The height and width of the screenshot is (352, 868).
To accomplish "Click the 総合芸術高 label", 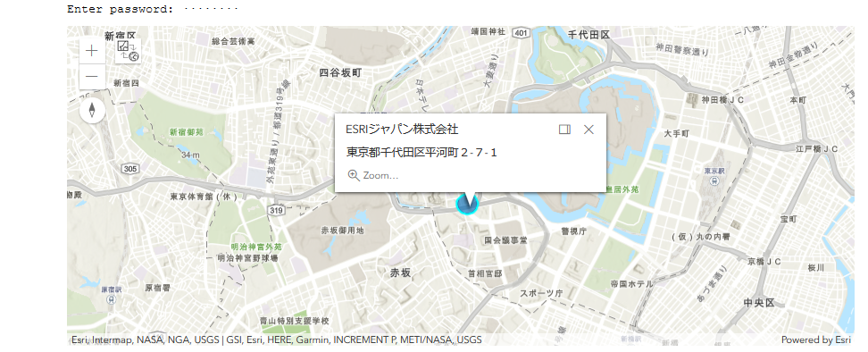I will tap(234, 41).
